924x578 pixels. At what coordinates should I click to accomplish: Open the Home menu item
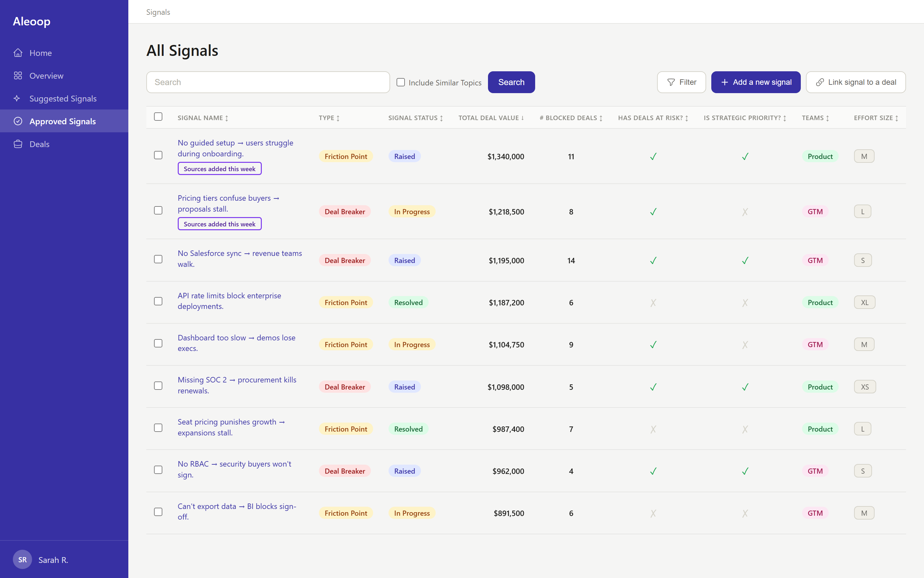coord(64,53)
